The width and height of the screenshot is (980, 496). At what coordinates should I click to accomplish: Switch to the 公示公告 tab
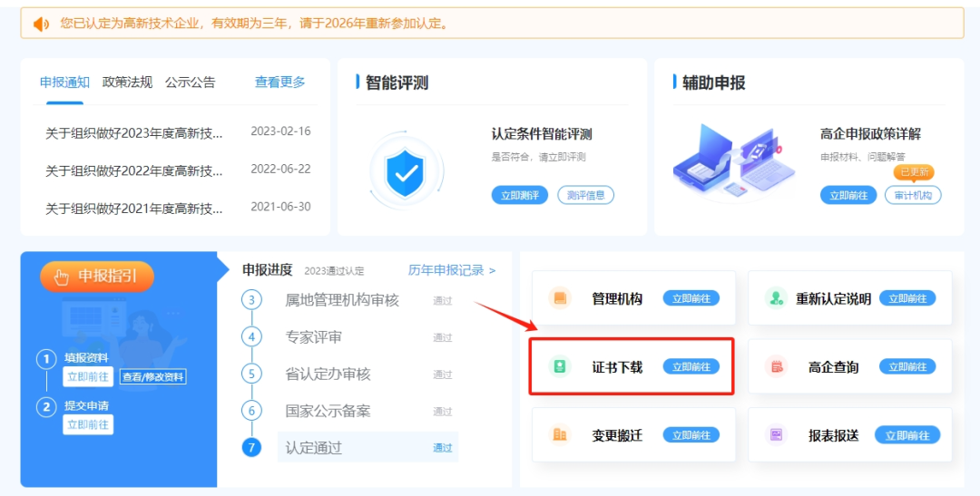pos(190,83)
